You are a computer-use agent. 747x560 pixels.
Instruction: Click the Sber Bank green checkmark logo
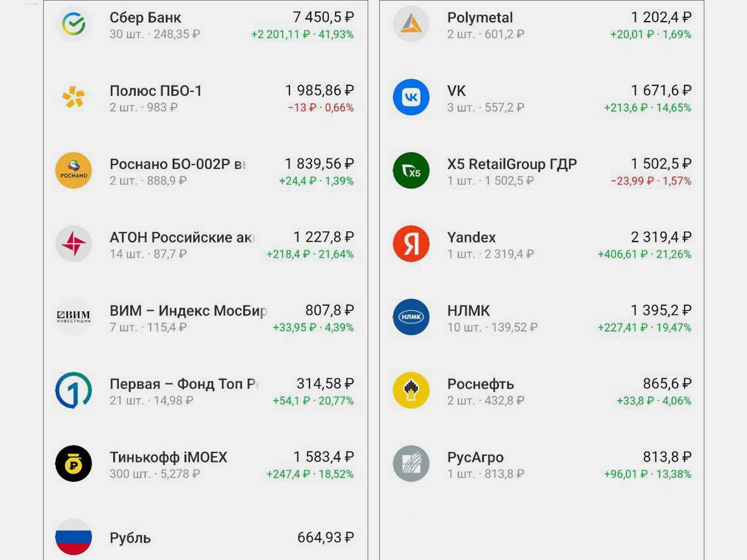(73, 24)
